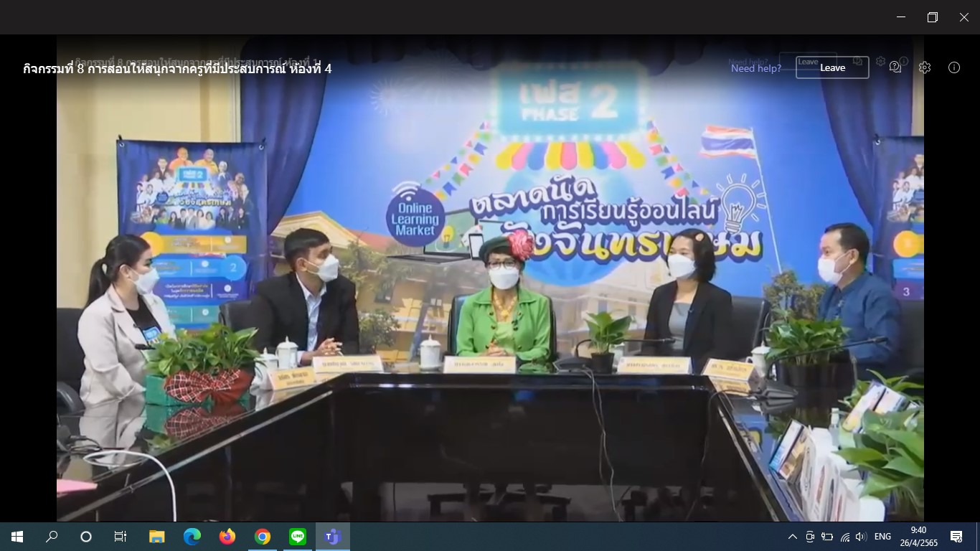Open the live event settings gear

[x=925, y=67]
